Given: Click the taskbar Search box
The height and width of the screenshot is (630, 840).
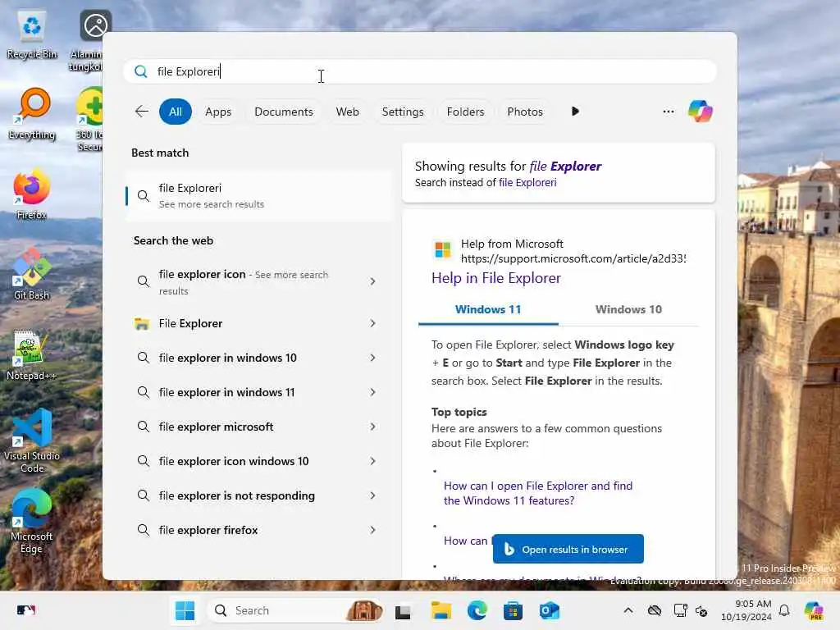Looking at the screenshot, I should (x=295, y=610).
